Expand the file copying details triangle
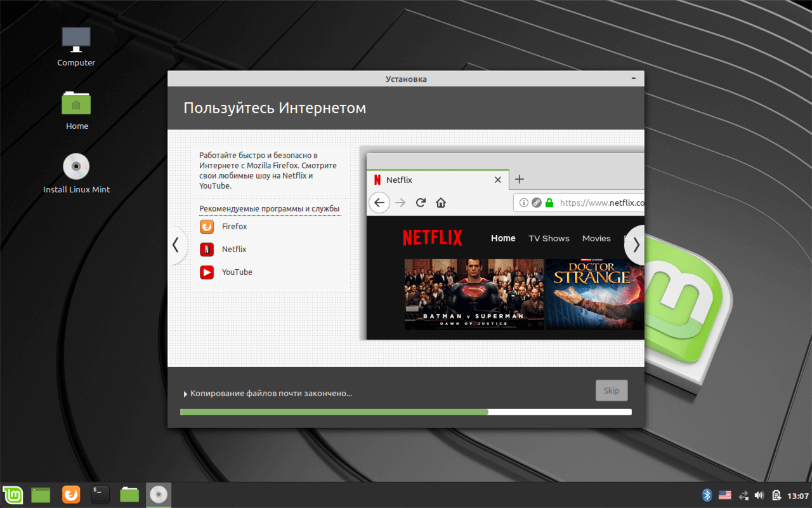This screenshot has width=812, height=508. 186,394
